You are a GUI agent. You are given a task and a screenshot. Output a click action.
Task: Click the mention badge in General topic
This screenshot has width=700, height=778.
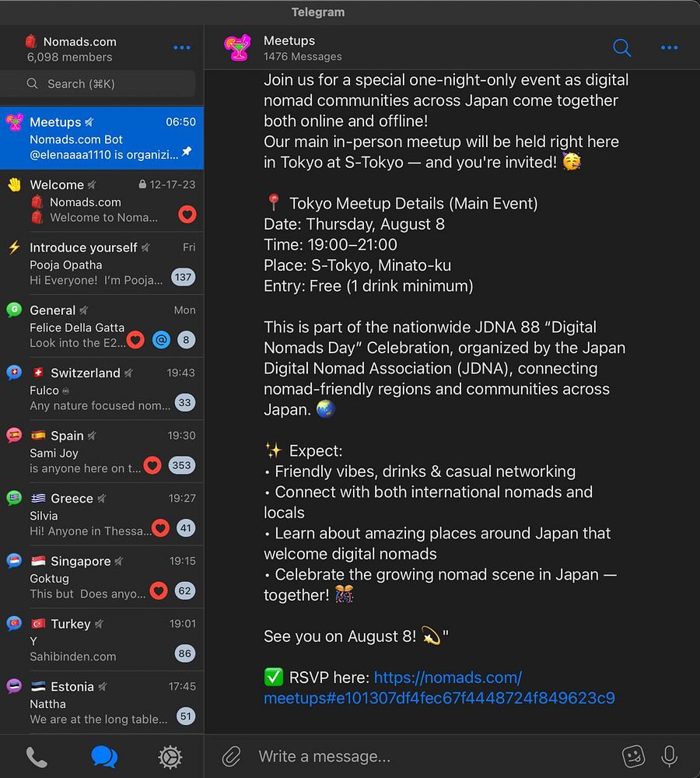161,340
